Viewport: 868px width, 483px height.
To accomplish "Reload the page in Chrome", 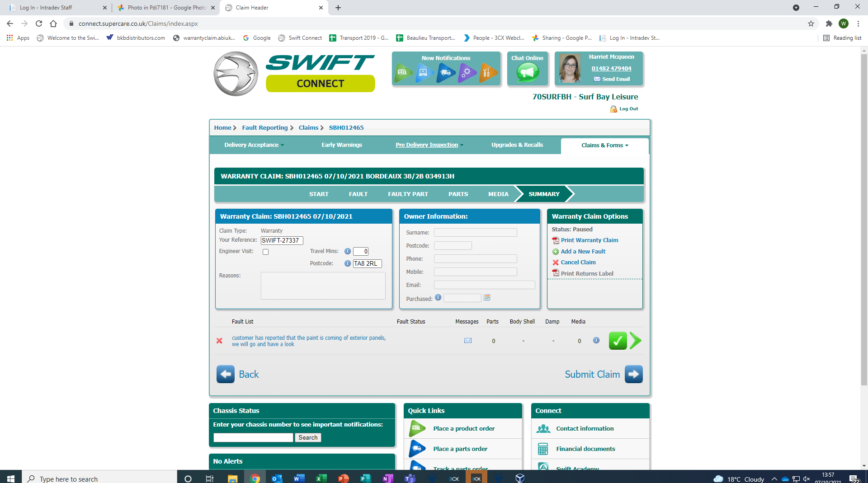I will pyautogui.click(x=39, y=23).
